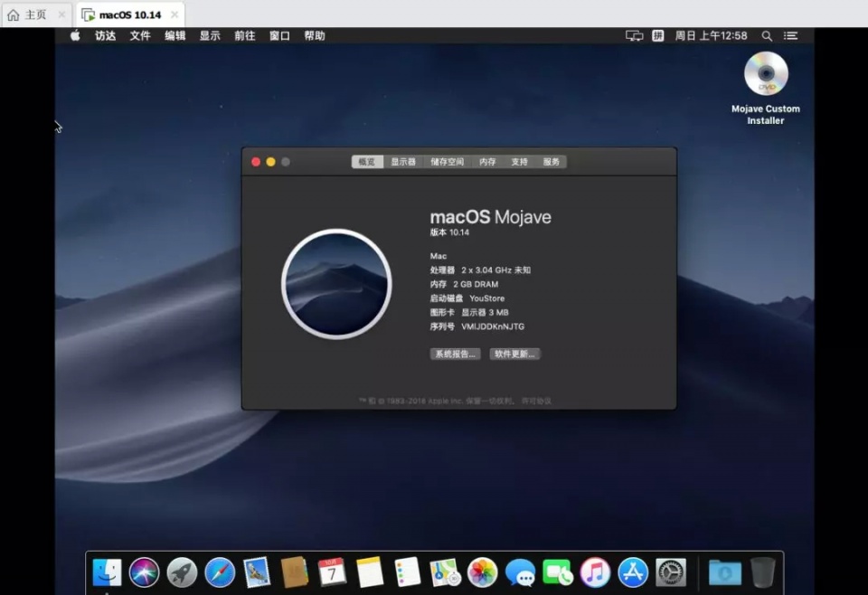This screenshot has width=868, height=595.
Task: Open Launchpad rocket icon in Dock
Action: [182, 571]
